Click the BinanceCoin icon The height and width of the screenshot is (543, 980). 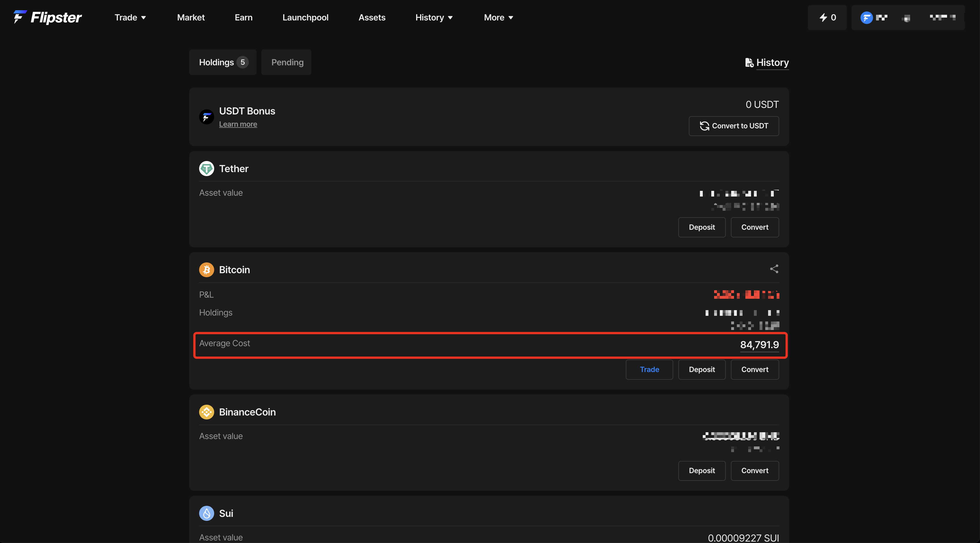(207, 412)
